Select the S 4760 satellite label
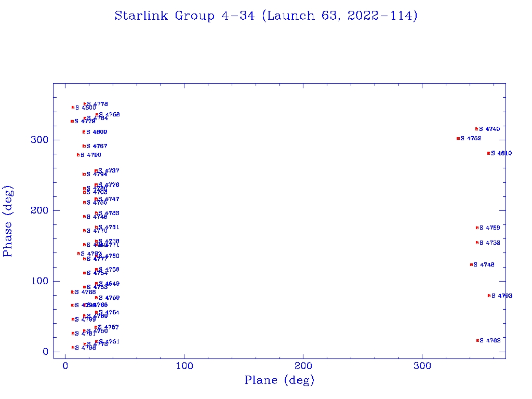Viewport: 532px width, 399px height. tap(109, 256)
